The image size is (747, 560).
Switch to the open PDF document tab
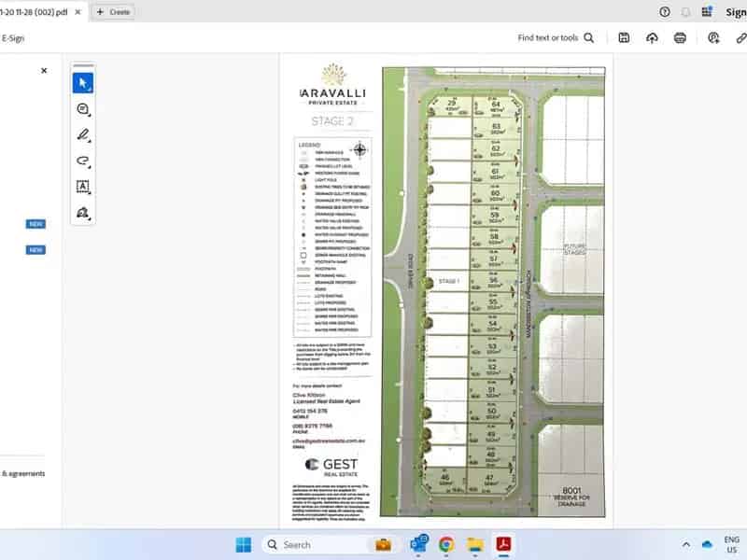point(34,12)
